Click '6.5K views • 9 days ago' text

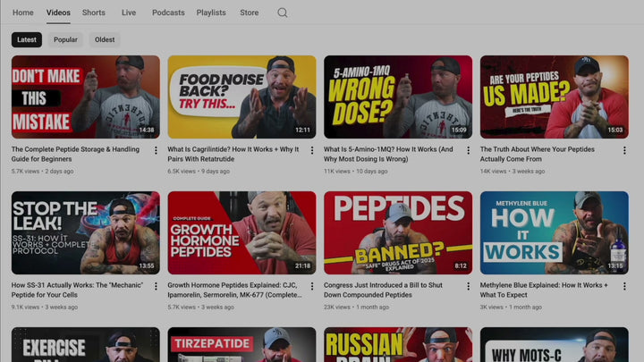pos(199,171)
